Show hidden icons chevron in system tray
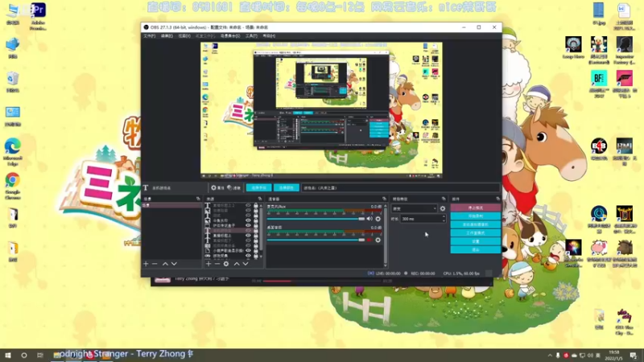644x362 pixels. coord(550,356)
